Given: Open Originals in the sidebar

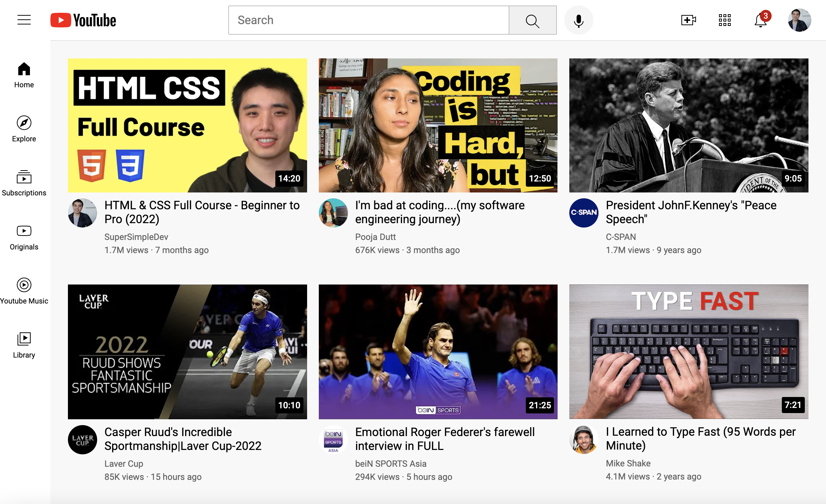Looking at the screenshot, I should [24, 237].
